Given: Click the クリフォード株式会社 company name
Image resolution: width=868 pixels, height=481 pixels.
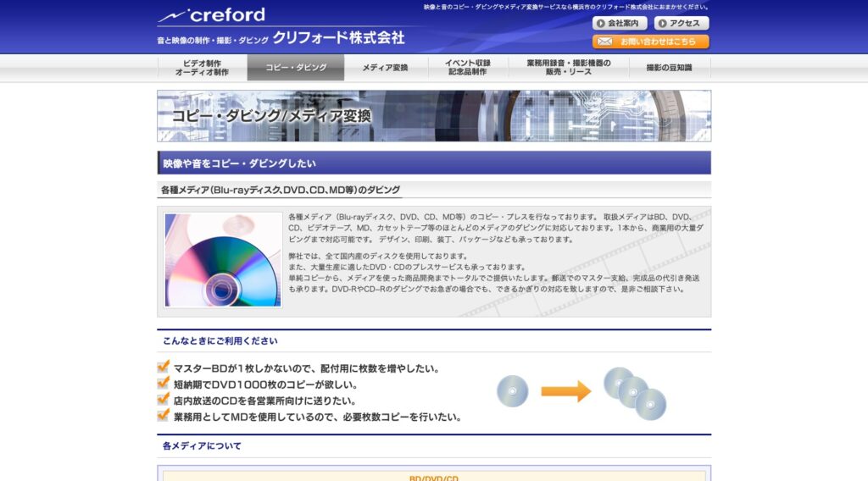Looking at the screenshot, I should pyautogui.click(x=338, y=37).
